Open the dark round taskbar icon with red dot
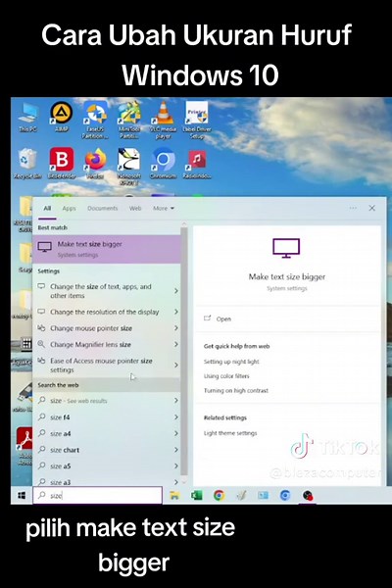The height and width of the screenshot is (588, 392). pyautogui.click(x=308, y=495)
